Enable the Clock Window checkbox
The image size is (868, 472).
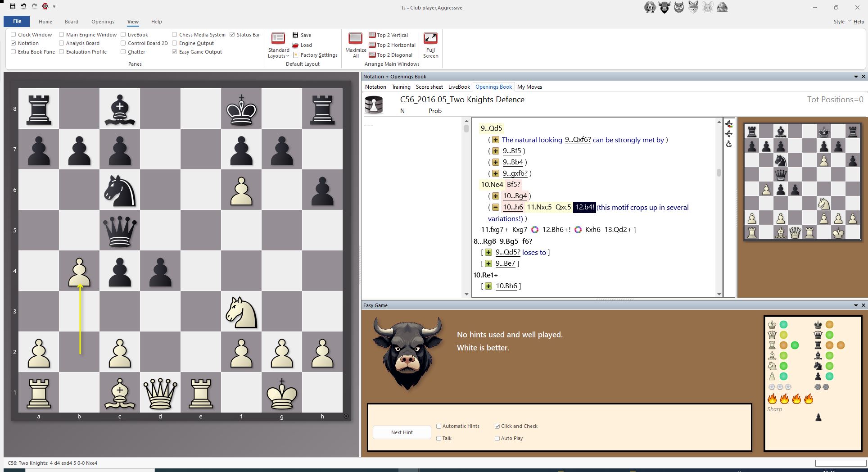pos(14,35)
